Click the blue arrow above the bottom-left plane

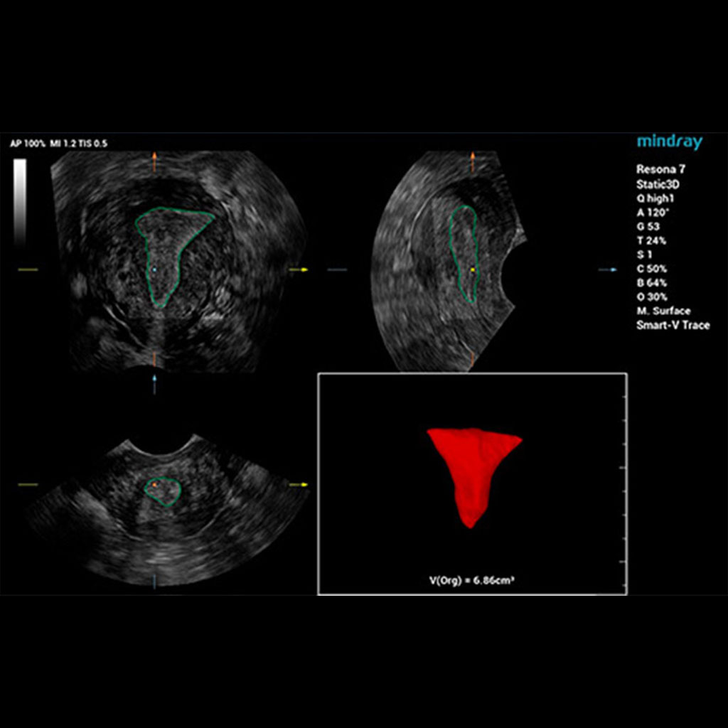[154, 384]
